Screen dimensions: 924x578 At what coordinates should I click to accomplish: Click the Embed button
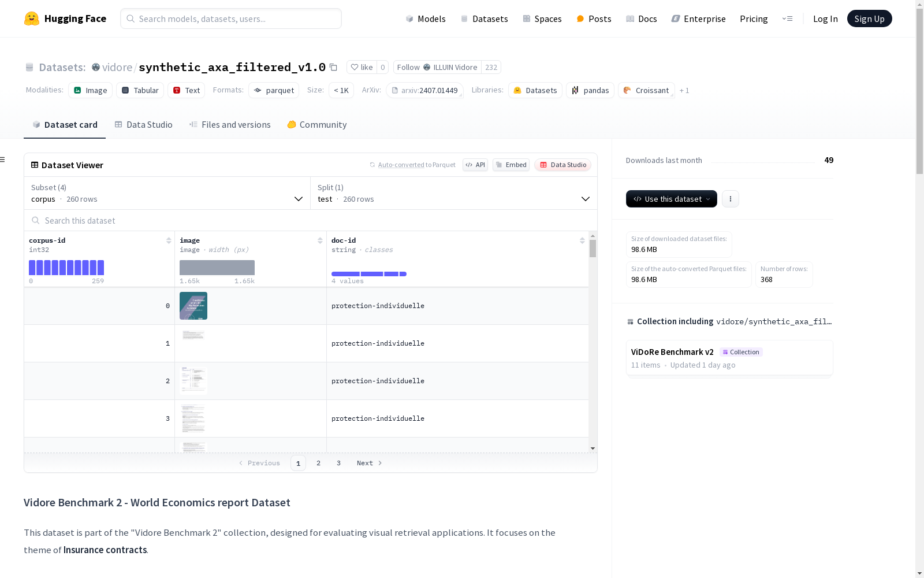tap(511, 165)
